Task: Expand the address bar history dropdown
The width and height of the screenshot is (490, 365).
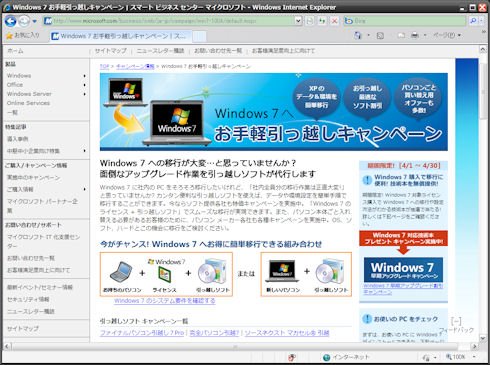Action: pos(298,21)
